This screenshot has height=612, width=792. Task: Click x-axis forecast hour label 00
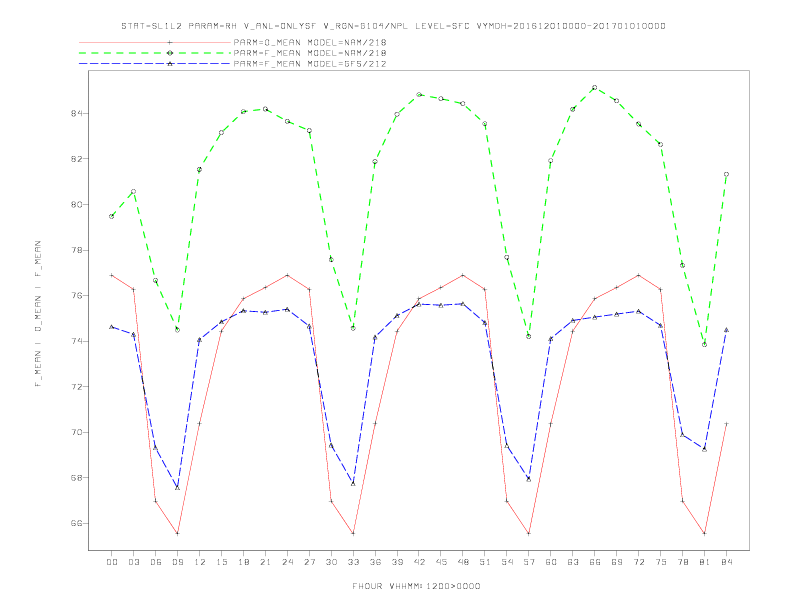coord(112,562)
